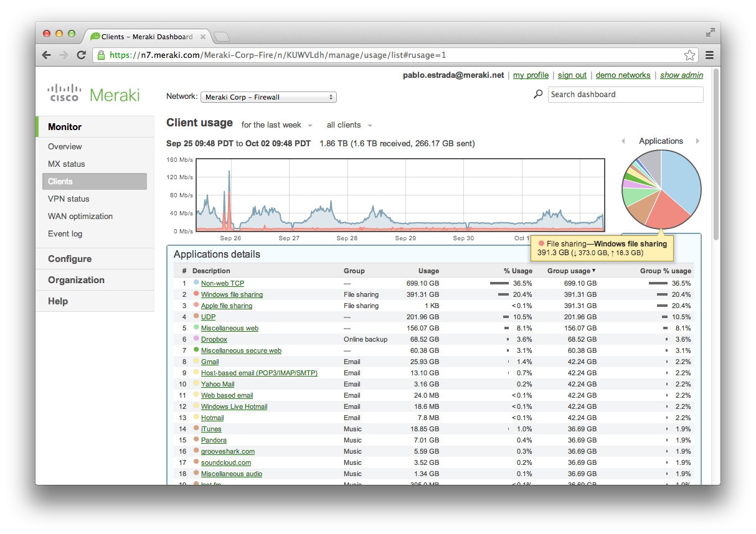The width and height of the screenshot is (756, 534).
Task: Open the Apple file sharing link
Action: [x=227, y=306]
